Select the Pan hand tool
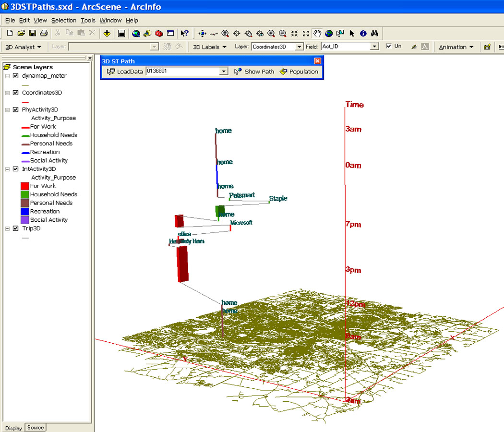 (317, 33)
